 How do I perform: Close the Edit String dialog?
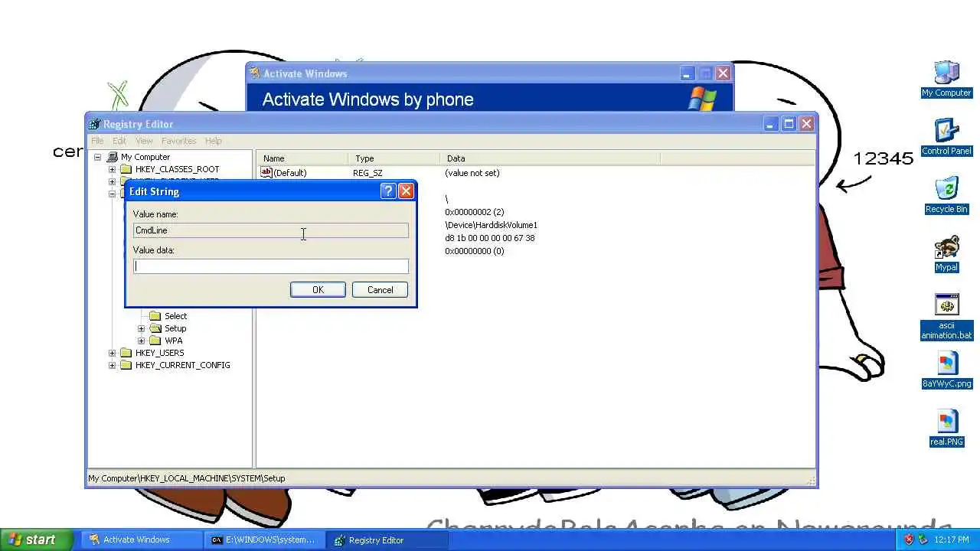pyautogui.click(x=406, y=191)
